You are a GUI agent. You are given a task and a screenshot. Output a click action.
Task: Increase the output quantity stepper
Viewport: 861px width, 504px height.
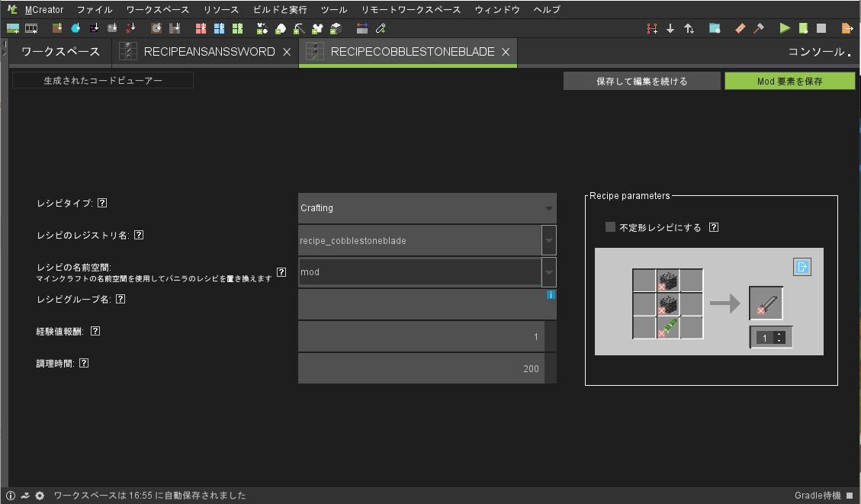pyautogui.click(x=779, y=334)
